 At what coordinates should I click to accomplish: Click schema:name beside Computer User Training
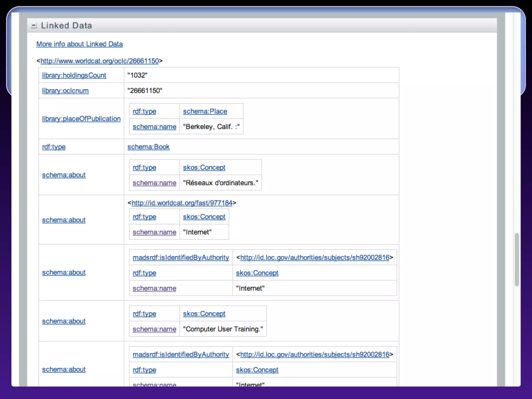click(x=154, y=329)
